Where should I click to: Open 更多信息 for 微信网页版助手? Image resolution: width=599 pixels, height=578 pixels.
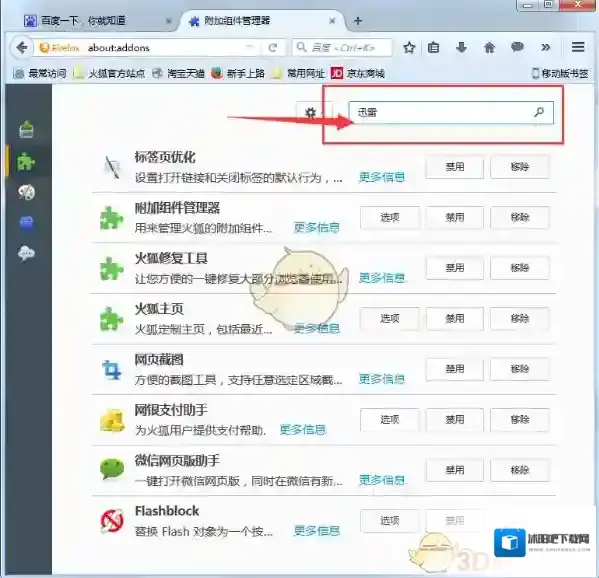(382, 480)
